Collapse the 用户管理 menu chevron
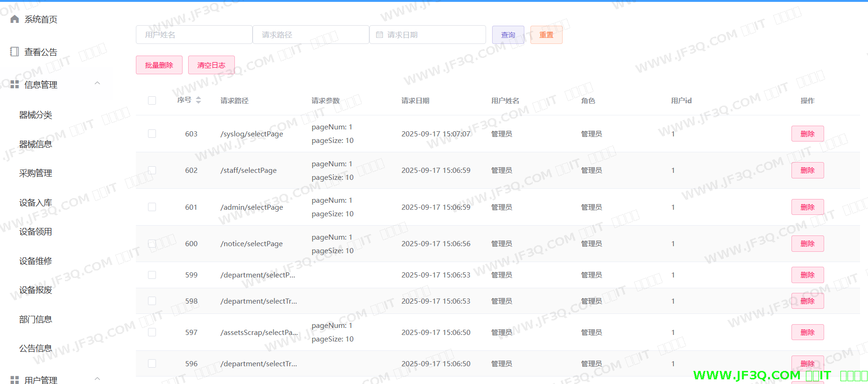 [97, 378]
